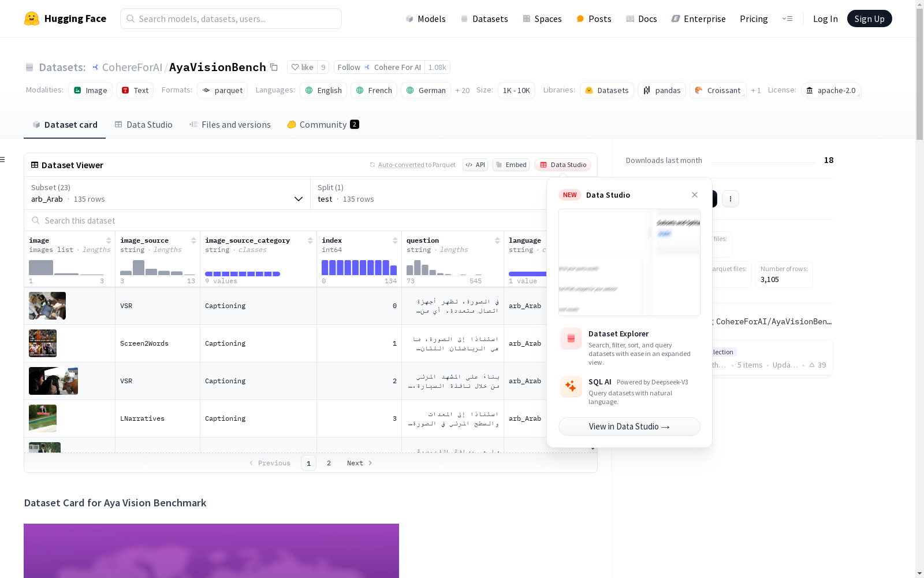Switch to the Community tab
Image resolution: width=924 pixels, height=578 pixels.
[323, 124]
